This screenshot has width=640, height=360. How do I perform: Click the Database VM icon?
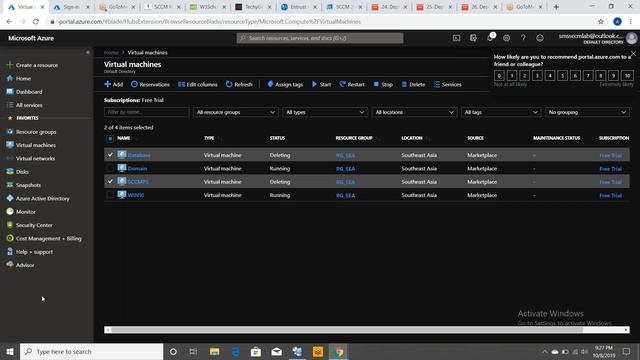(122, 155)
